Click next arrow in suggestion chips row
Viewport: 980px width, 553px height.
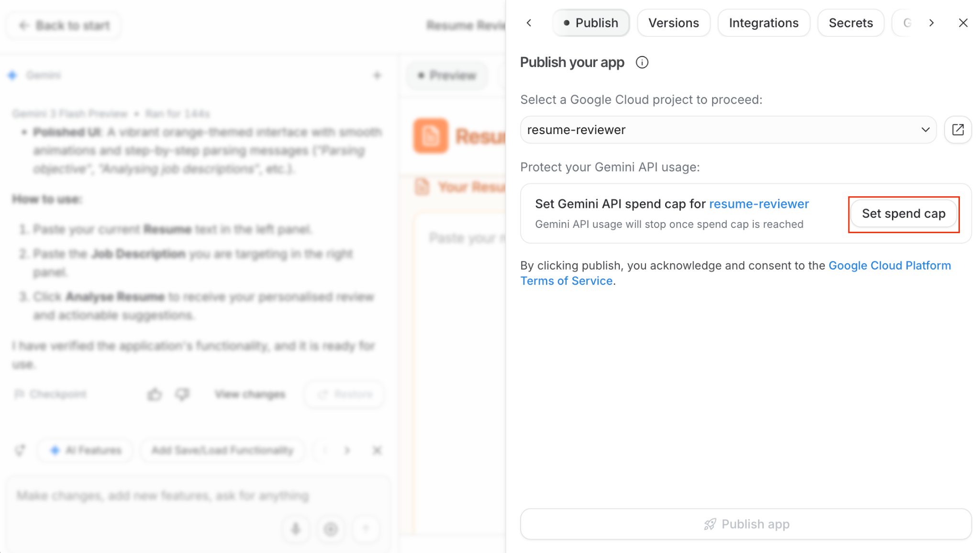click(347, 450)
